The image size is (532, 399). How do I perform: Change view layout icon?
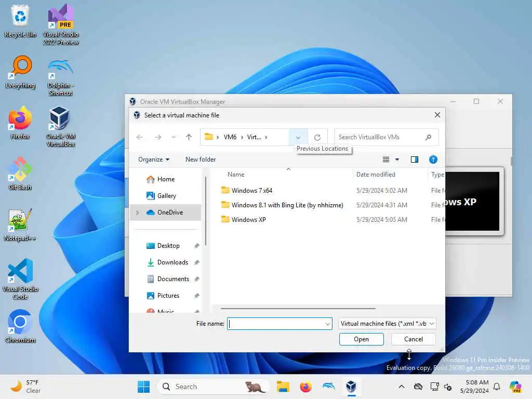point(386,159)
